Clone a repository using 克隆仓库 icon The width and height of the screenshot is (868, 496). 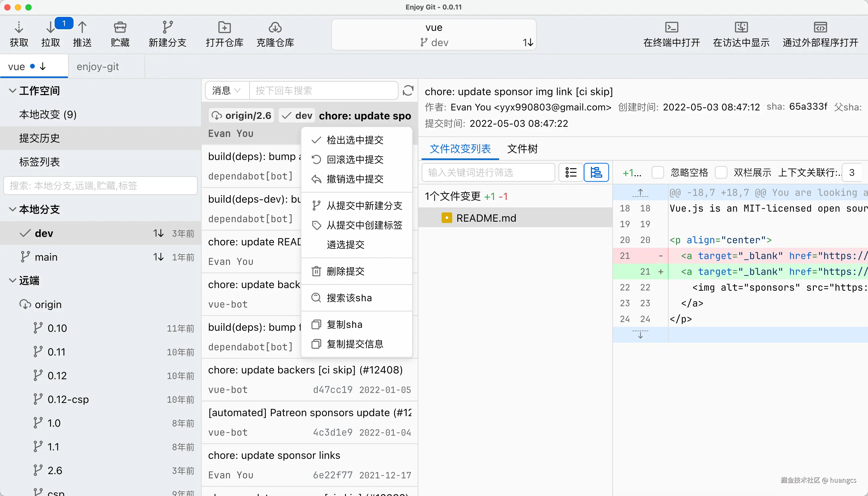coord(275,33)
